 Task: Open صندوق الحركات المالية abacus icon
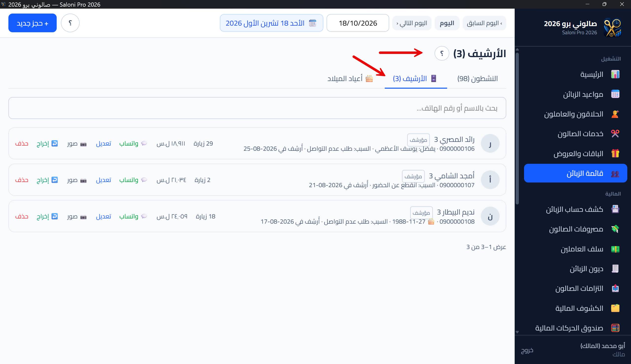(615, 328)
